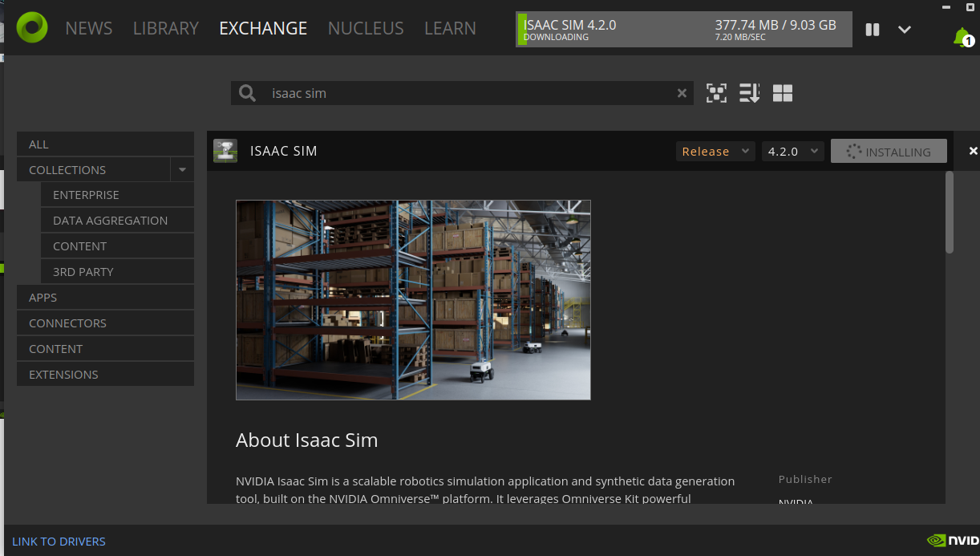This screenshot has width=980, height=556.
Task: Open LINK TO DRIVERS
Action: click(59, 542)
